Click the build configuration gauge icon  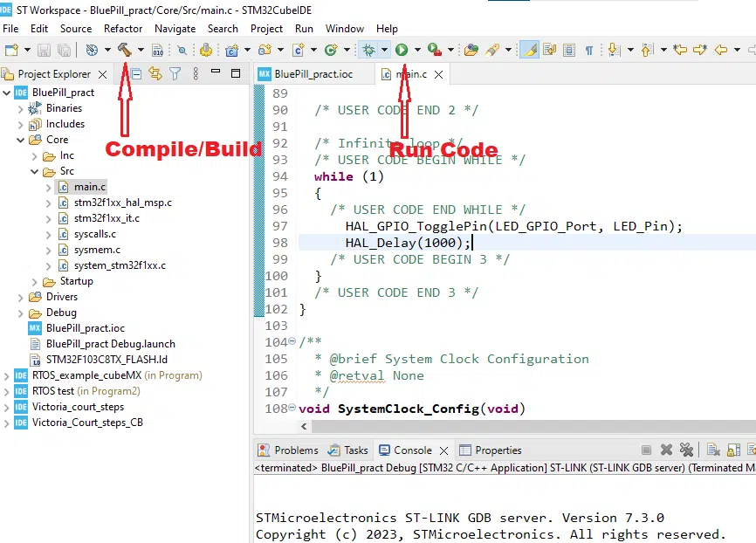[92, 50]
